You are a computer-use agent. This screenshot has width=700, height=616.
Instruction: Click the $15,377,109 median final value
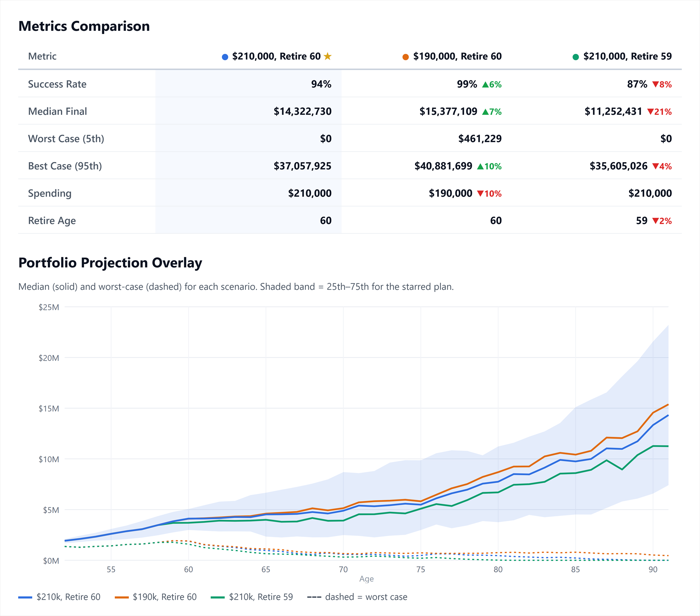[448, 111]
